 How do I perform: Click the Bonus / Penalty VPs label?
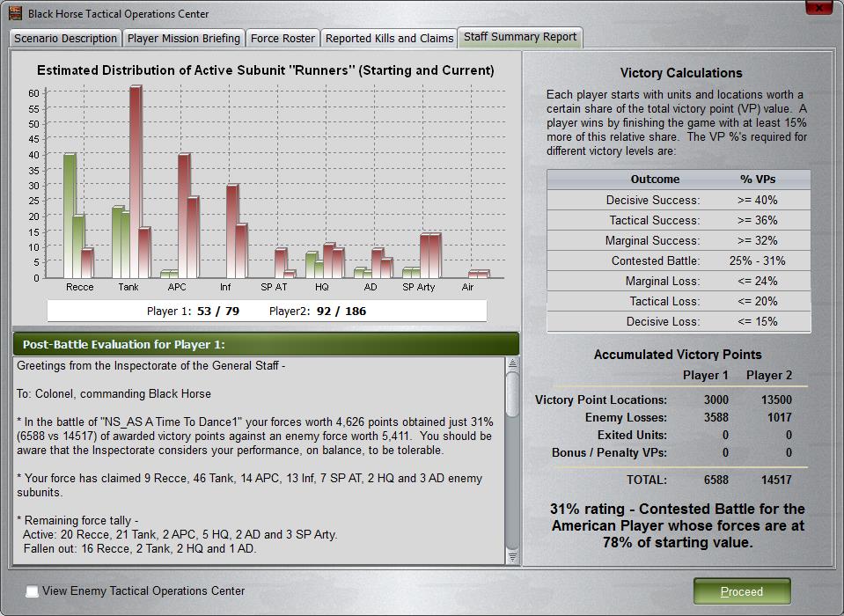coord(609,453)
